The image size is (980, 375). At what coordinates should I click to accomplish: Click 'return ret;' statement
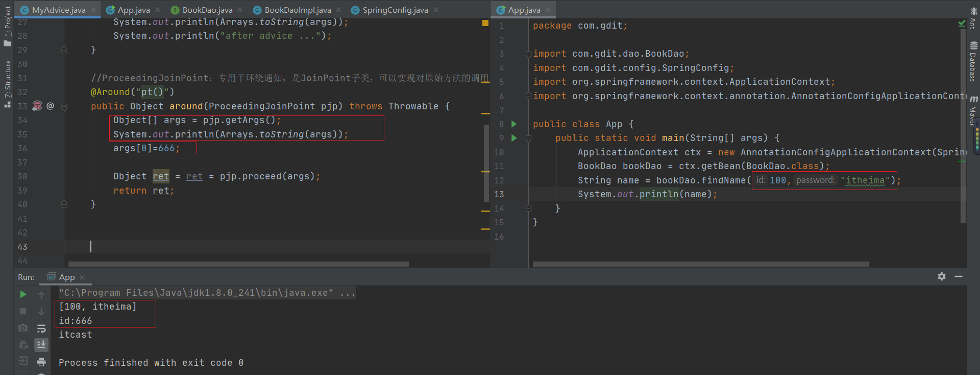[143, 191]
